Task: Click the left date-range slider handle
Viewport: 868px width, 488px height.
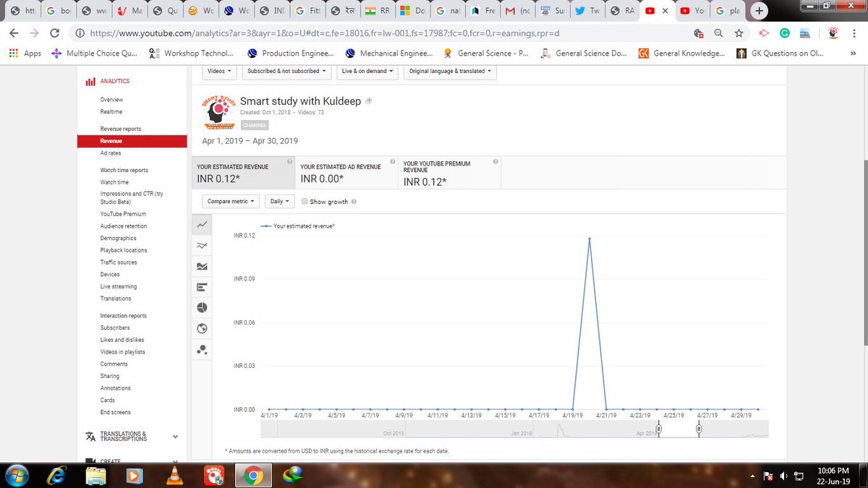Action: [658, 429]
